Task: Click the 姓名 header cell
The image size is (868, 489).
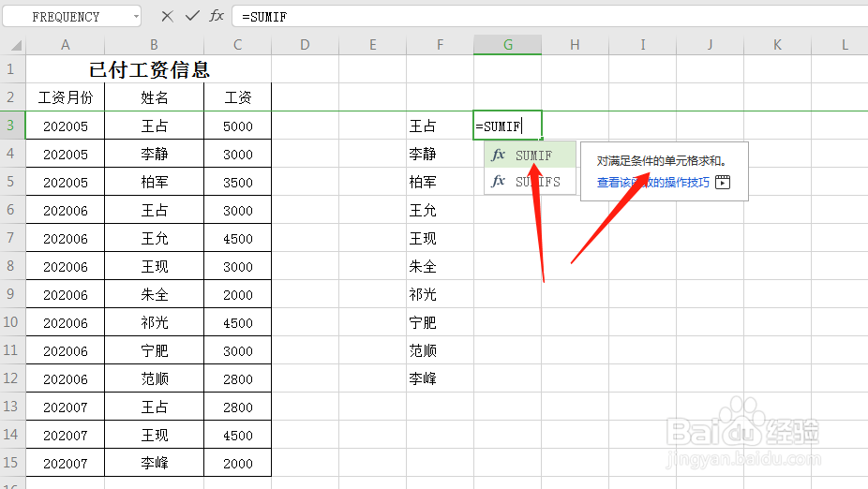Action: [x=154, y=97]
